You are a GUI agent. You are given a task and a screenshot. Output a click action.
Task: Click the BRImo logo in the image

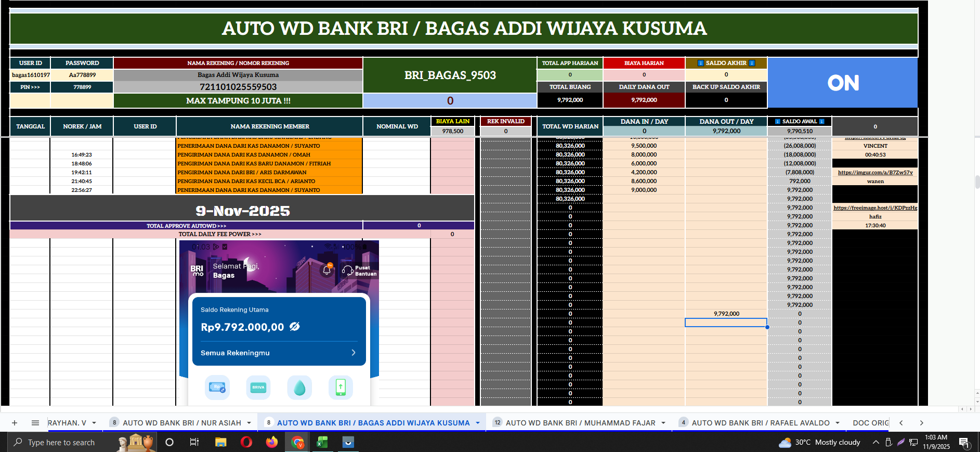[x=197, y=270]
